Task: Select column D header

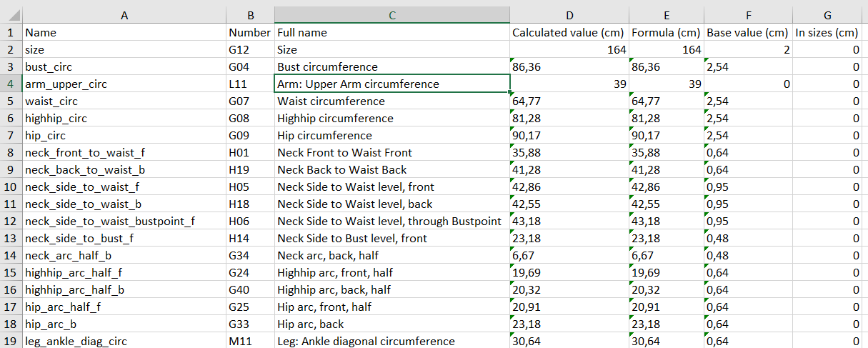Action: click(569, 15)
